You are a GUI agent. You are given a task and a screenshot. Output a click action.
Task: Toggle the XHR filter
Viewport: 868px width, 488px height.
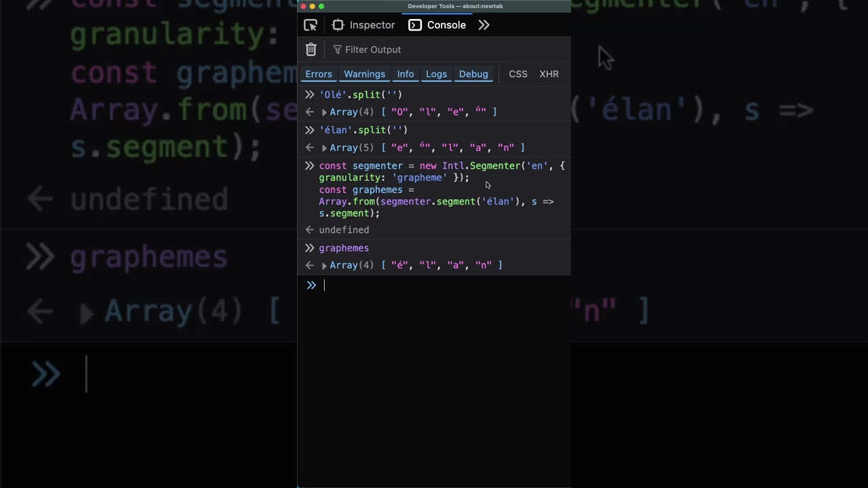[549, 74]
